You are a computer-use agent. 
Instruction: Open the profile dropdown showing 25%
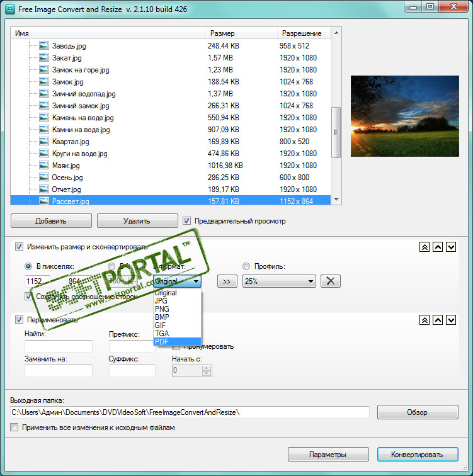[279, 281]
